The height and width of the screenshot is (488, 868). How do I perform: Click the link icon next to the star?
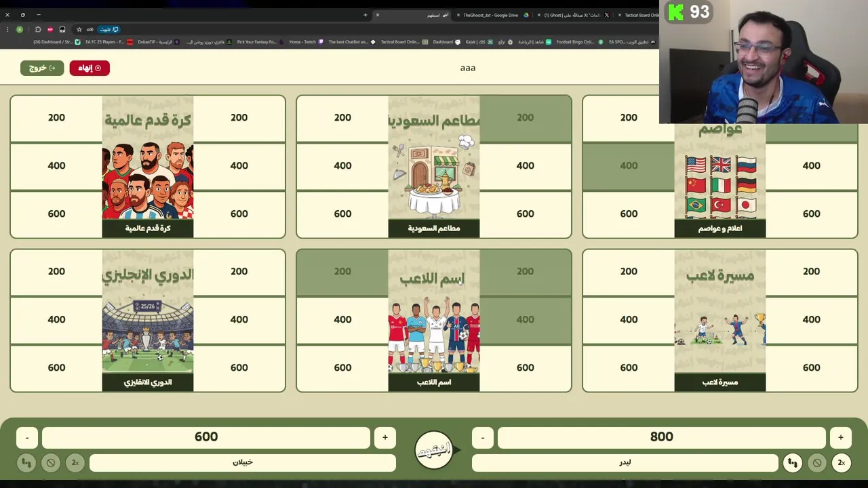point(90,29)
